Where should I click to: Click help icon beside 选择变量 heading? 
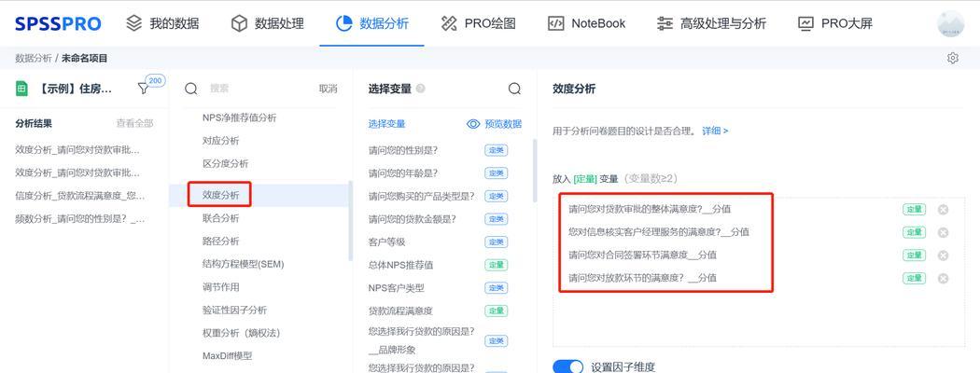[421, 89]
